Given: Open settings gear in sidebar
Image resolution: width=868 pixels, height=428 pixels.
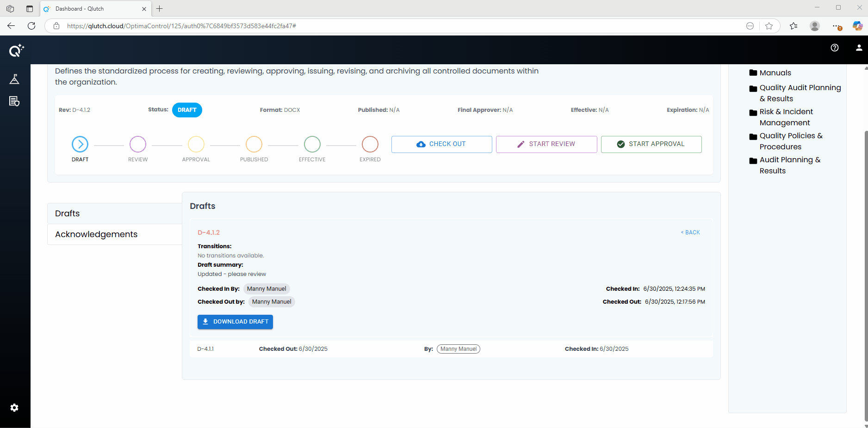Looking at the screenshot, I should 14,408.
